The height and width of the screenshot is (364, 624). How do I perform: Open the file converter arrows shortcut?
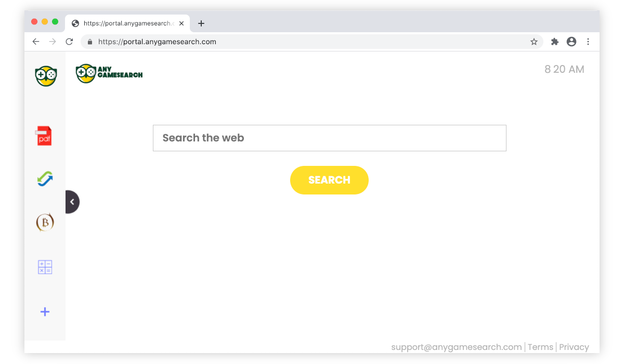point(45,179)
